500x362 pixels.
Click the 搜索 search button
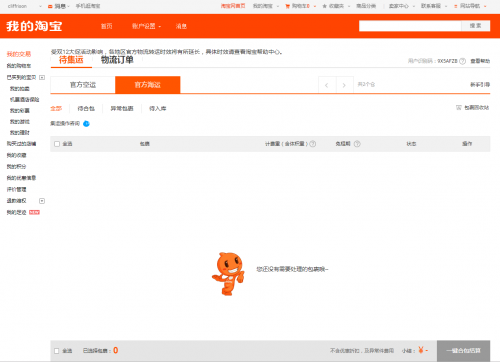coord(476,26)
